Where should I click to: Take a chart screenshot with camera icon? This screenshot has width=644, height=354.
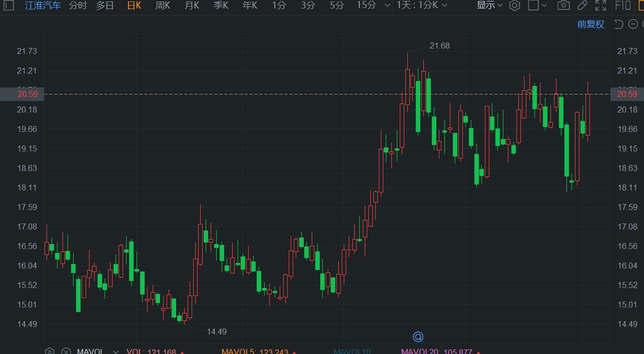point(563,5)
